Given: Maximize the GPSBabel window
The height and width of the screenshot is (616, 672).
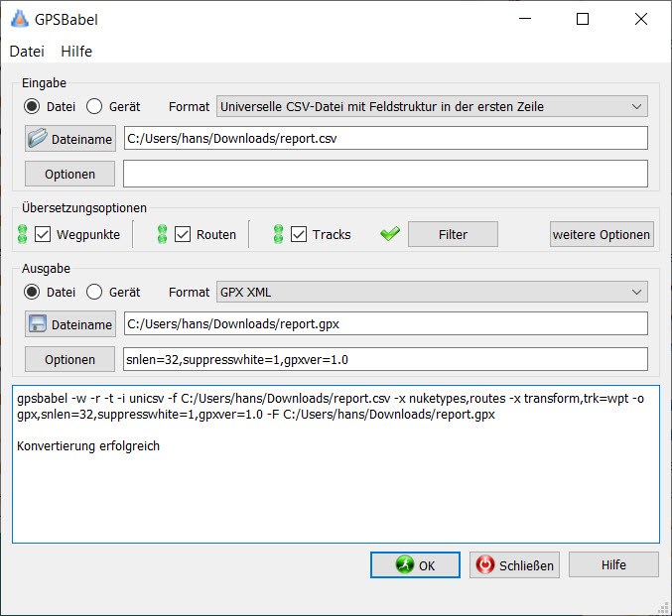Looking at the screenshot, I should pyautogui.click(x=583, y=19).
